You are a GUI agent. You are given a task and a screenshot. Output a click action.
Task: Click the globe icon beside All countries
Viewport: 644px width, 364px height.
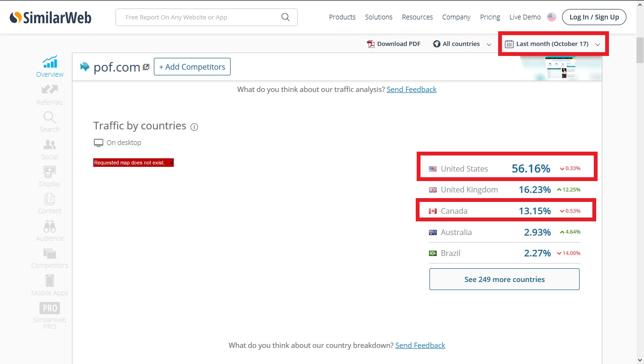coord(437,44)
